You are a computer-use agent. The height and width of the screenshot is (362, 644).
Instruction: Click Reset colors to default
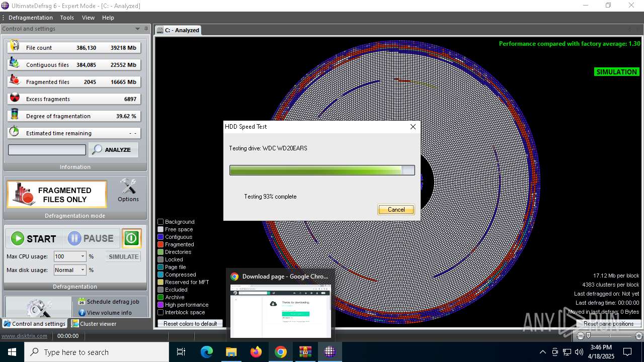[190, 324]
